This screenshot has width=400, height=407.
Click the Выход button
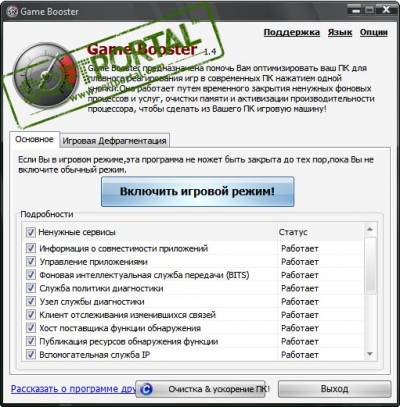click(x=334, y=389)
